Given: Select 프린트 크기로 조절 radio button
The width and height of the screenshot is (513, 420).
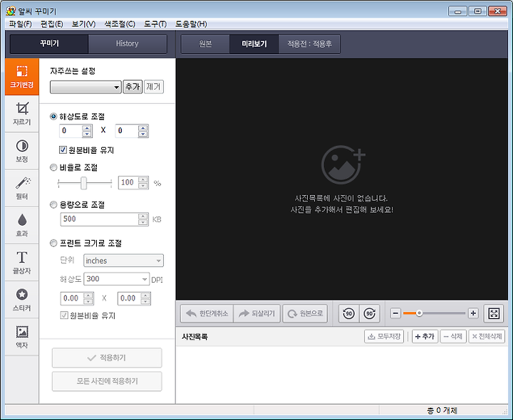Looking at the screenshot, I should click(53, 243).
